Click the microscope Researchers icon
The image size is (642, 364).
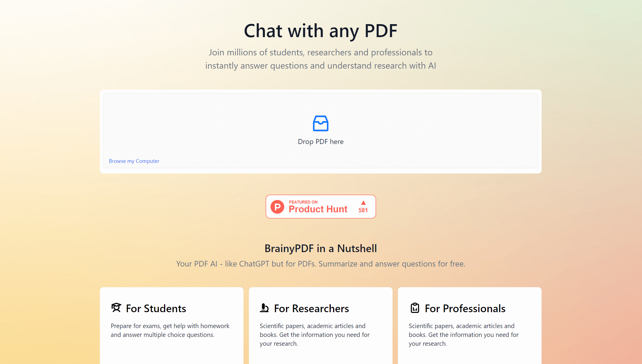(264, 308)
